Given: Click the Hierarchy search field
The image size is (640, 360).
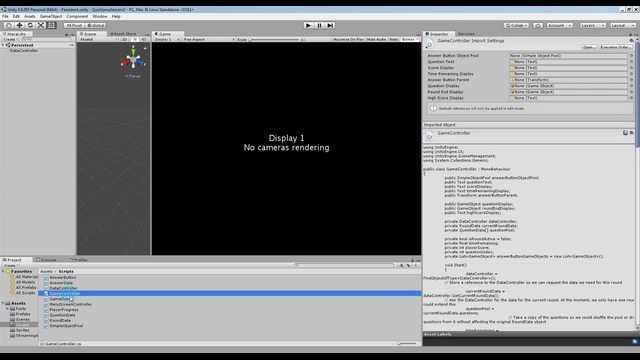Looking at the screenshot, I should 47,39.
